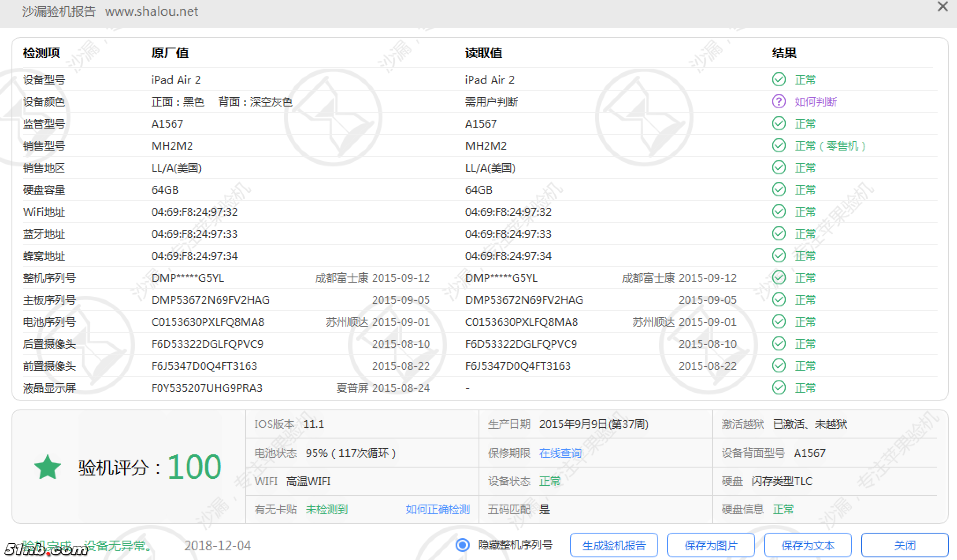Click green checkmark icon for 设备型号 row
This screenshot has width=957, height=560.
coord(779,79)
